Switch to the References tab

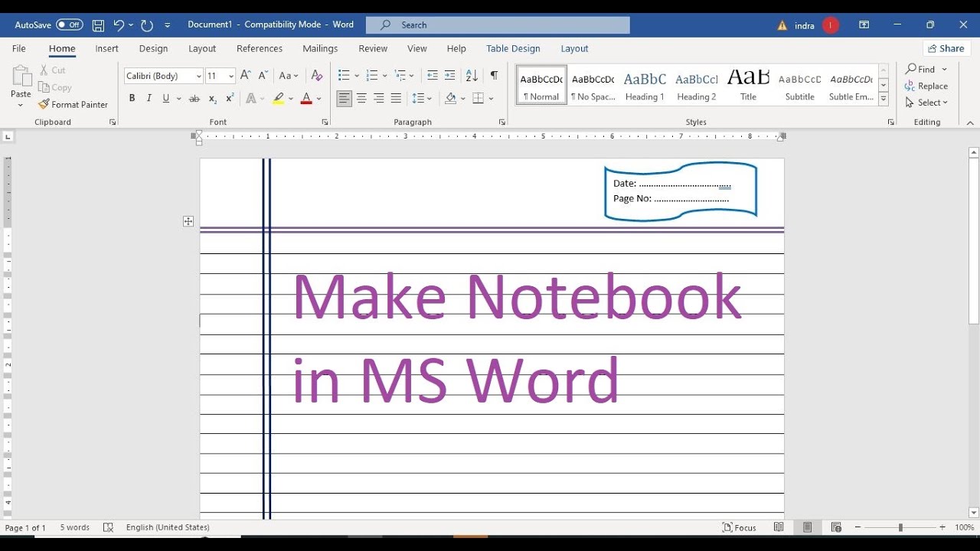click(260, 48)
